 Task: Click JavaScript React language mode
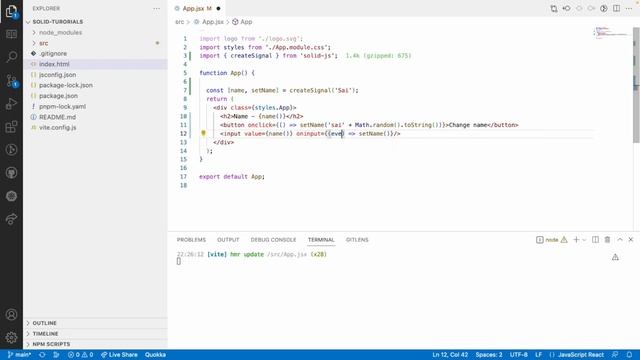click(x=580, y=355)
